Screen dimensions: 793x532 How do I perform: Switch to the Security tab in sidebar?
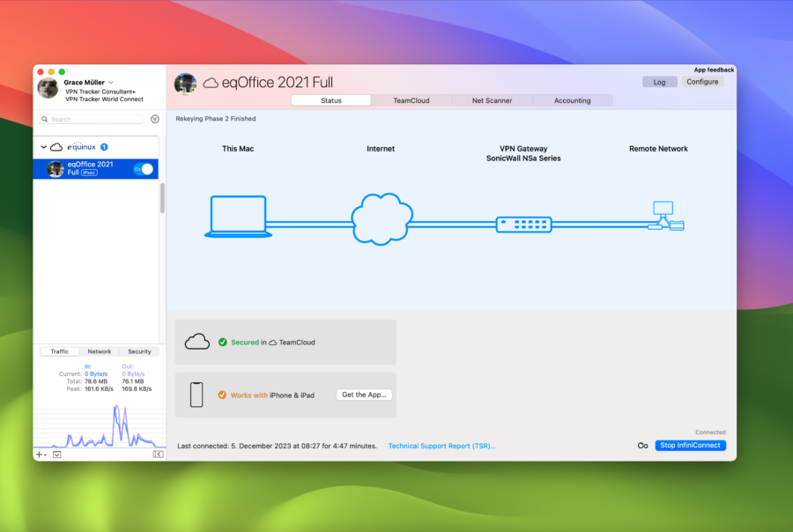[139, 351]
